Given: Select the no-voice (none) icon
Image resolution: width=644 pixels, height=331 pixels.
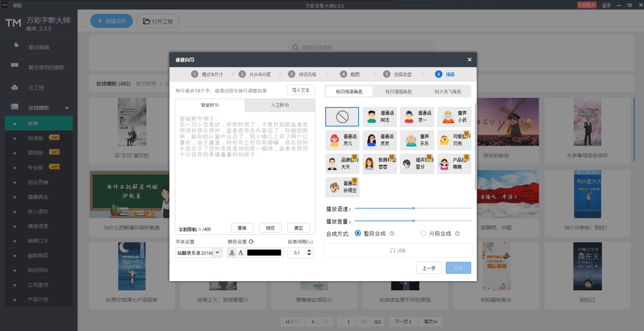Looking at the screenshot, I should (342, 117).
